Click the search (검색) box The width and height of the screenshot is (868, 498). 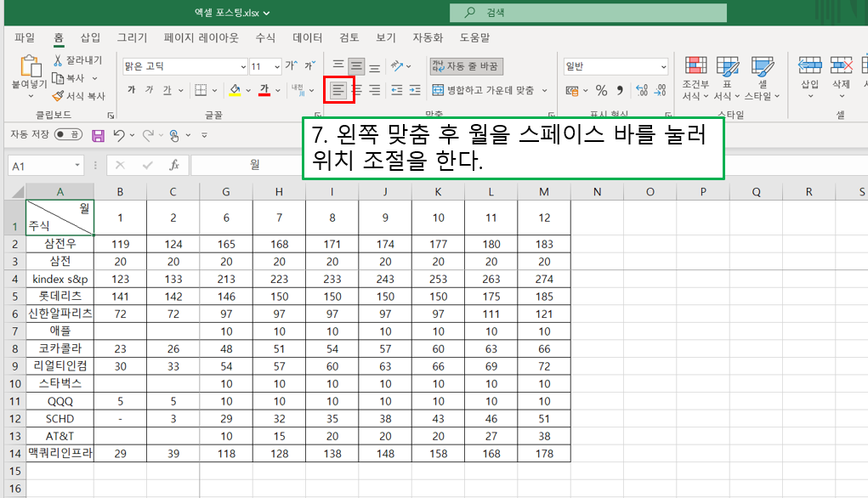pos(588,13)
